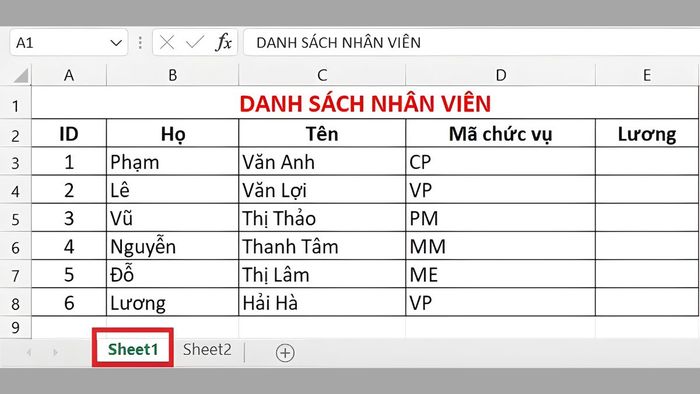Select the cell containing Thị Thảo
The image size is (700, 394).
[322, 218]
